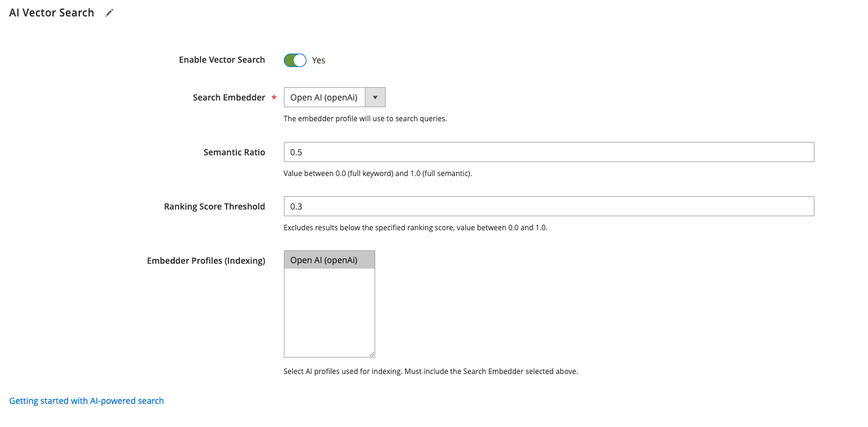This screenshot has height=427, width=868.
Task: Click the resize grip on the Embedder Profiles listbox
Action: (x=372, y=354)
